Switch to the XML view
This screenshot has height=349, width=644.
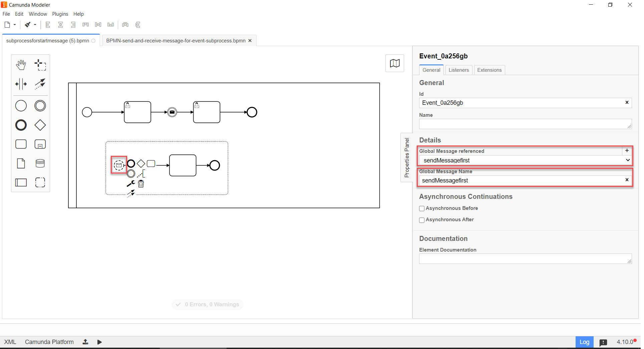coord(10,342)
